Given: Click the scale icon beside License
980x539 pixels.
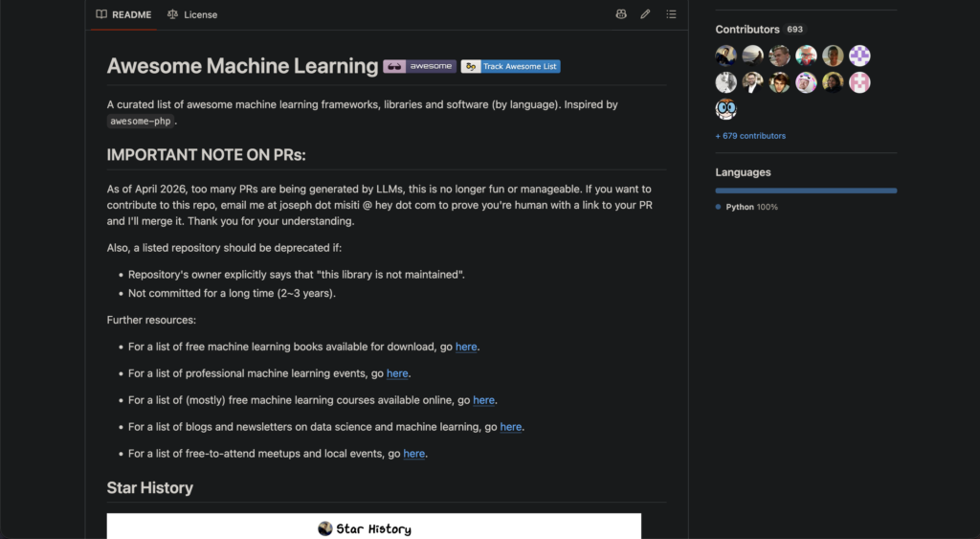Looking at the screenshot, I should (172, 14).
